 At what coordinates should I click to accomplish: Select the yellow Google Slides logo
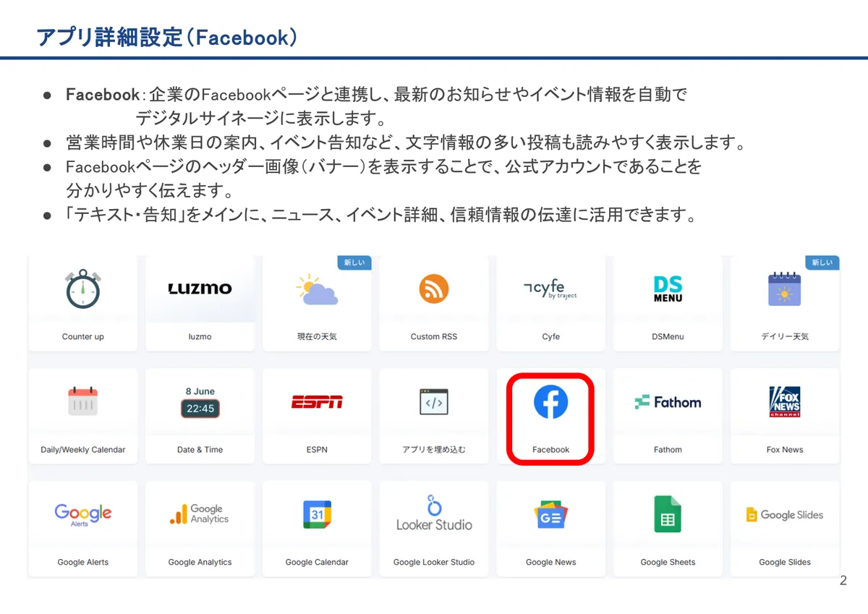[x=785, y=515]
